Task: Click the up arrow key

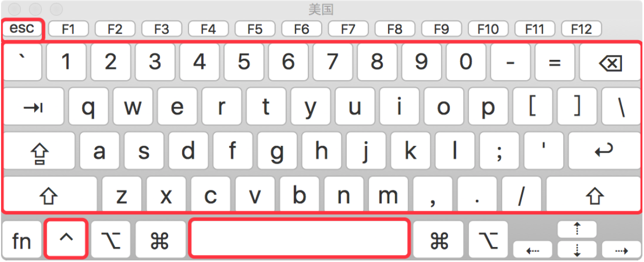Action: click(577, 230)
